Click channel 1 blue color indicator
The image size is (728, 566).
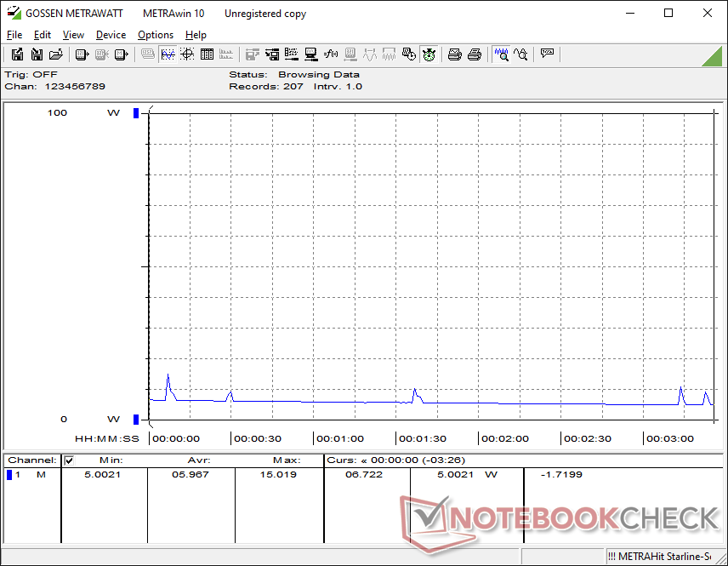pos(9,474)
